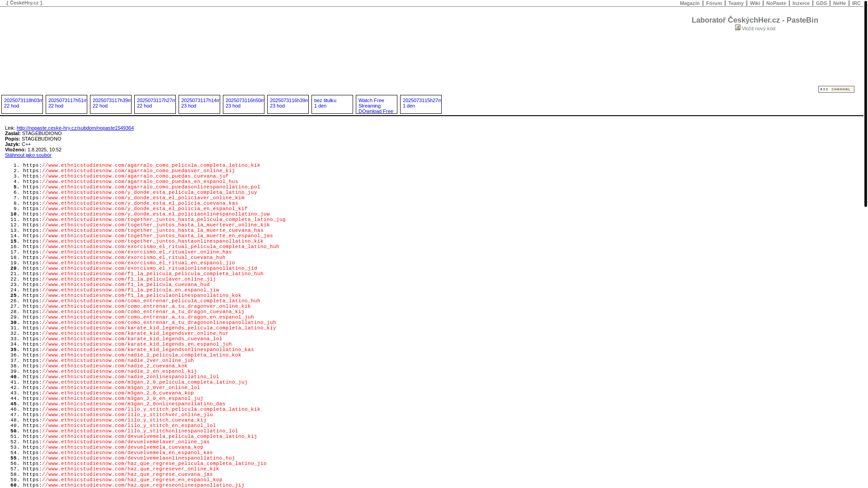Open the NoPaste menu item

pyautogui.click(x=776, y=3)
